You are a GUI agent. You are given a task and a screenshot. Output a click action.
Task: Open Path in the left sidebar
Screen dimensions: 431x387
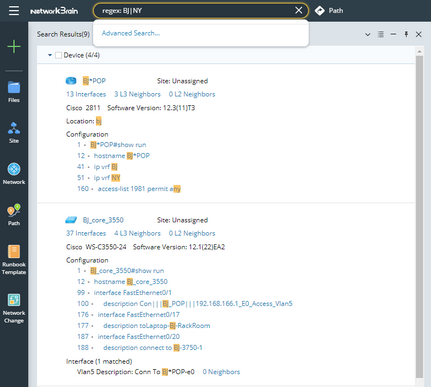pos(14,215)
